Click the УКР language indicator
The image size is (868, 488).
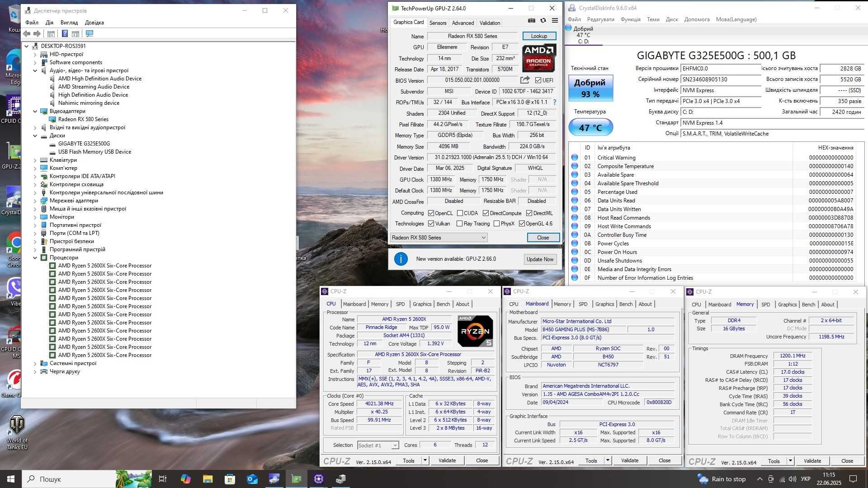coord(805,479)
